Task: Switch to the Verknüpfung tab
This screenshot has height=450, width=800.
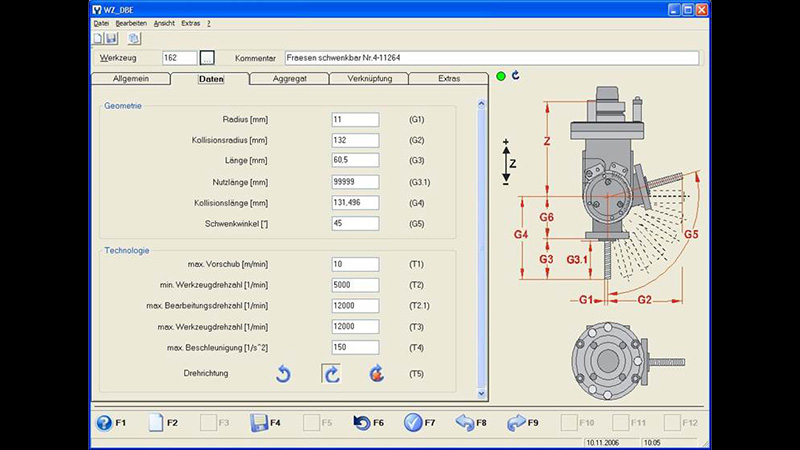Action: click(x=369, y=78)
